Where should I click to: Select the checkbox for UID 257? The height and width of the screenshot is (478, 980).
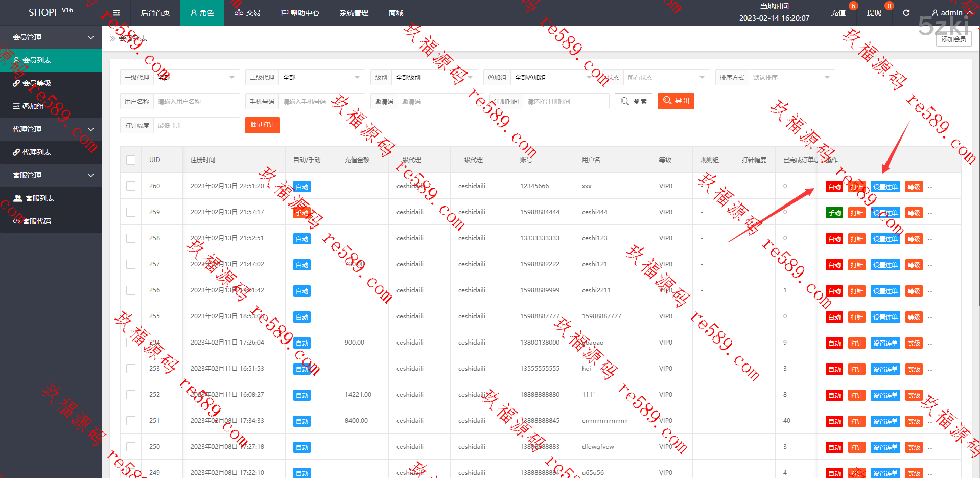[x=131, y=264]
